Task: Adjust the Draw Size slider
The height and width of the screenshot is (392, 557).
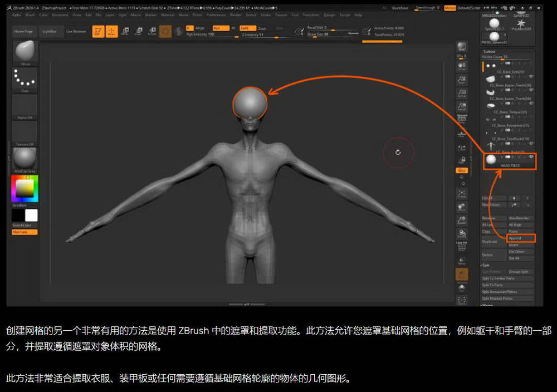Action: [x=333, y=35]
